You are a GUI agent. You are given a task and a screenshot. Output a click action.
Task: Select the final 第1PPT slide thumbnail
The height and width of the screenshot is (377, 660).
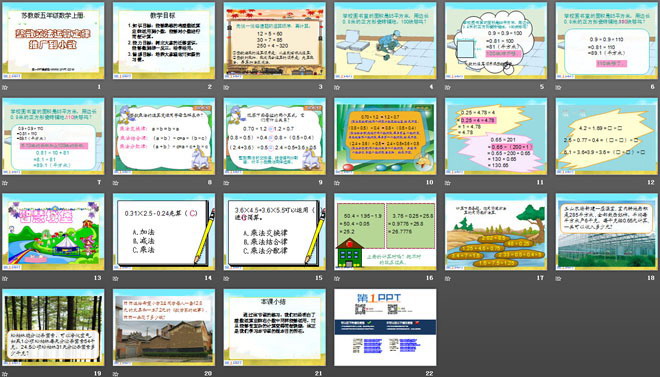click(385, 327)
